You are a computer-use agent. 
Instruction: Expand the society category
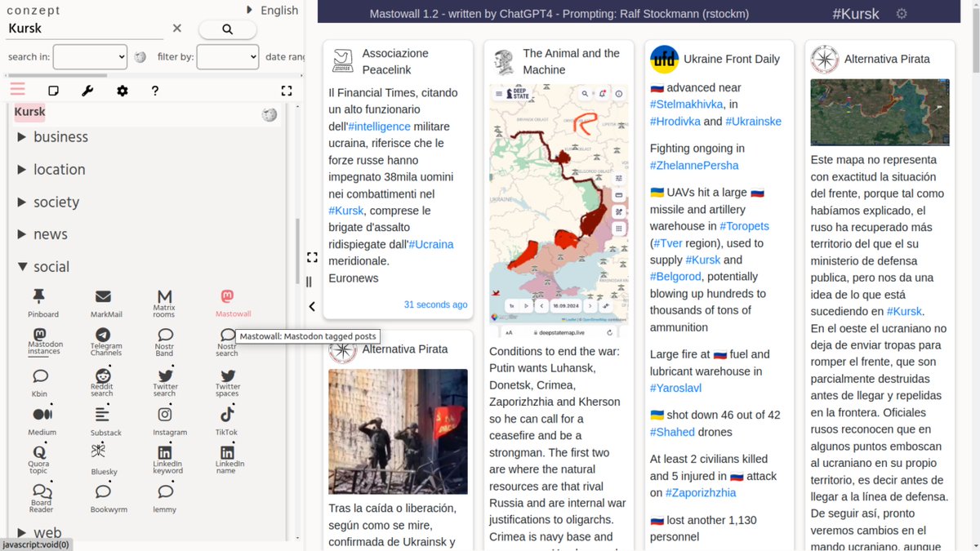(48, 202)
